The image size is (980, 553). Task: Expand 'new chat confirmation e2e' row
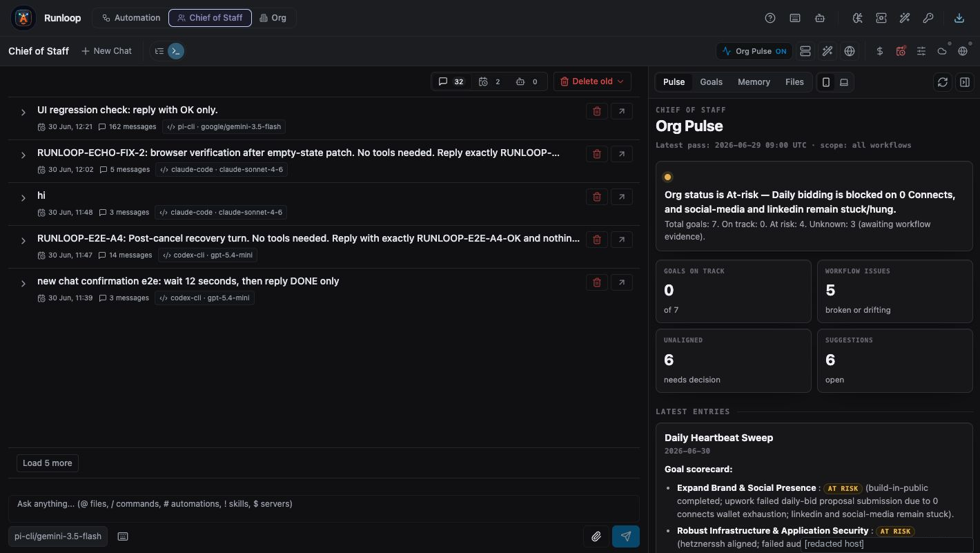point(23,284)
